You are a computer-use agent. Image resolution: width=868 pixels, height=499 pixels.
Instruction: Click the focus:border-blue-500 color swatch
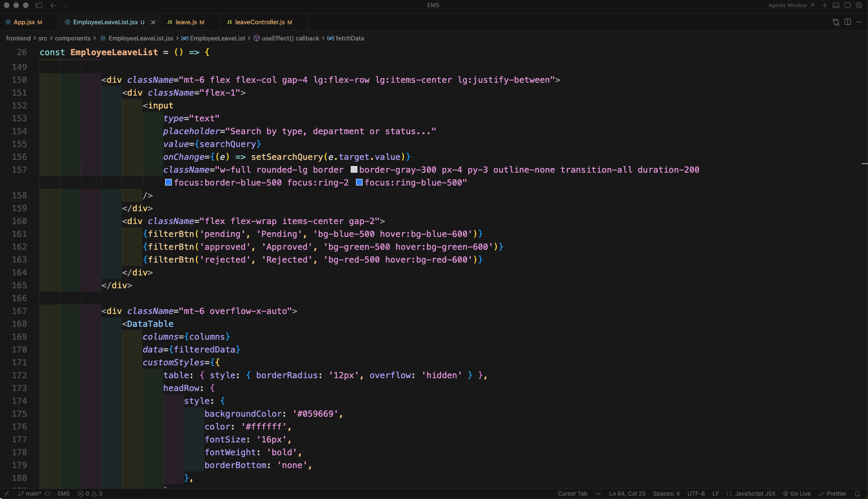point(168,182)
